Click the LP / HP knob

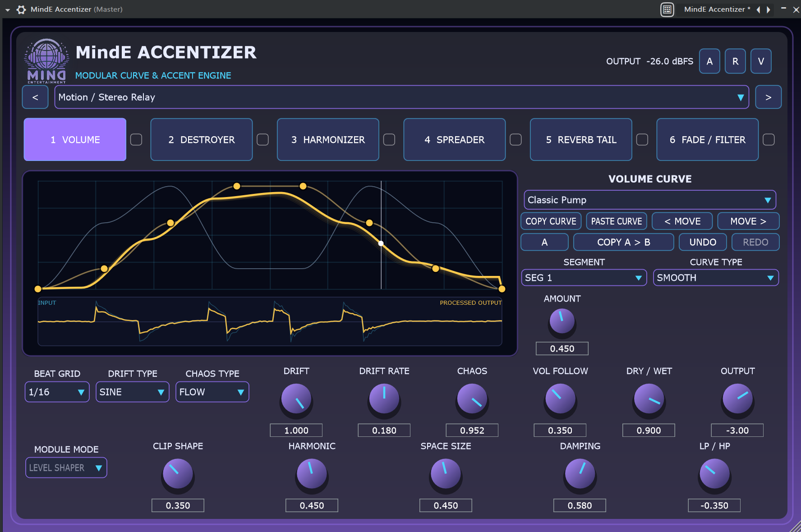tap(714, 474)
